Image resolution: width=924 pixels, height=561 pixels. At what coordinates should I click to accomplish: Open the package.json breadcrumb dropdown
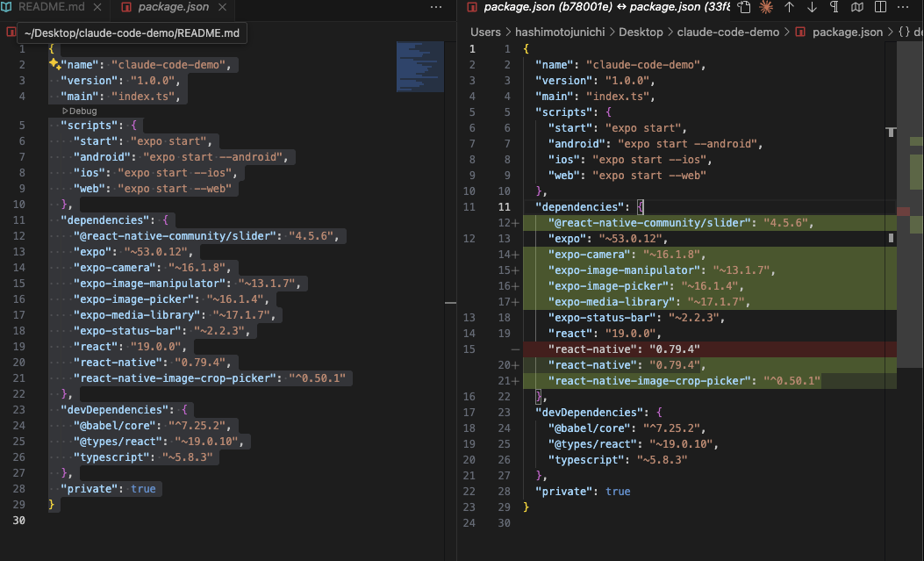click(848, 32)
